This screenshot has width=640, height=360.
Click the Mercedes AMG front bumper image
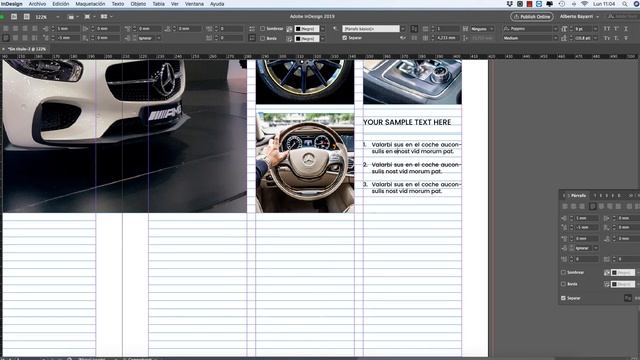pyautogui.click(x=124, y=136)
